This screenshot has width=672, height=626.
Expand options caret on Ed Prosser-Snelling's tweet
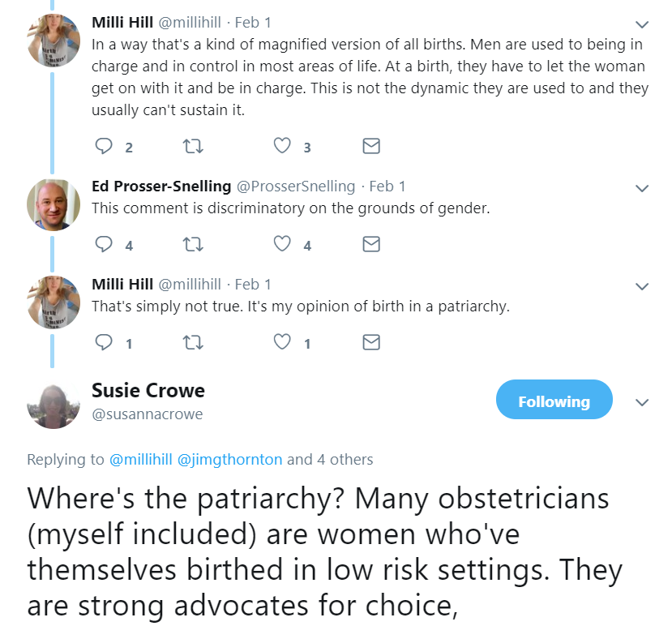pyautogui.click(x=642, y=188)
